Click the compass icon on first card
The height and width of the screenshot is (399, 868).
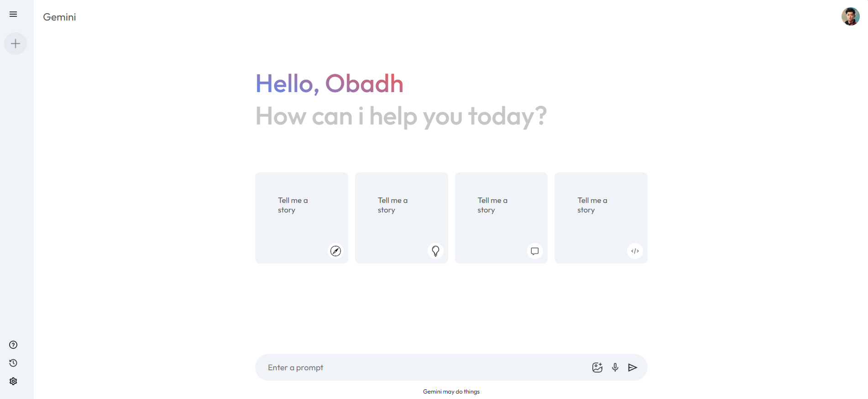pyautogui.click(x=335, y=251)
